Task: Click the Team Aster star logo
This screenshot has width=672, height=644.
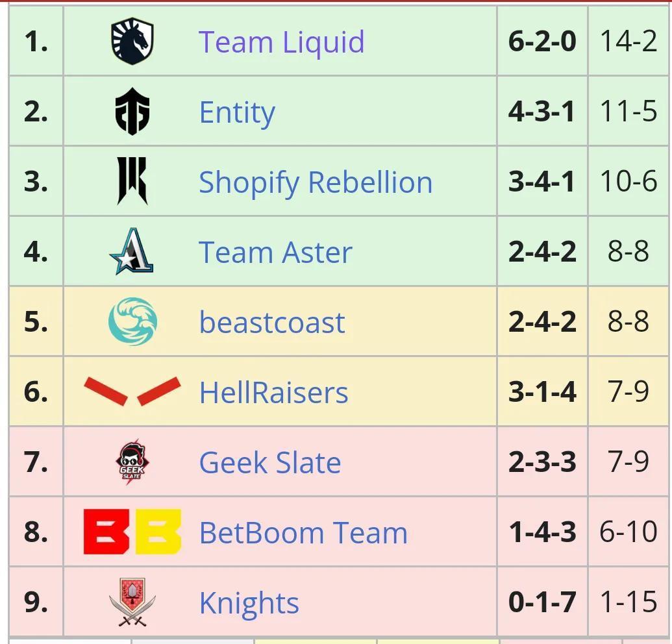Action: (132, 252)
